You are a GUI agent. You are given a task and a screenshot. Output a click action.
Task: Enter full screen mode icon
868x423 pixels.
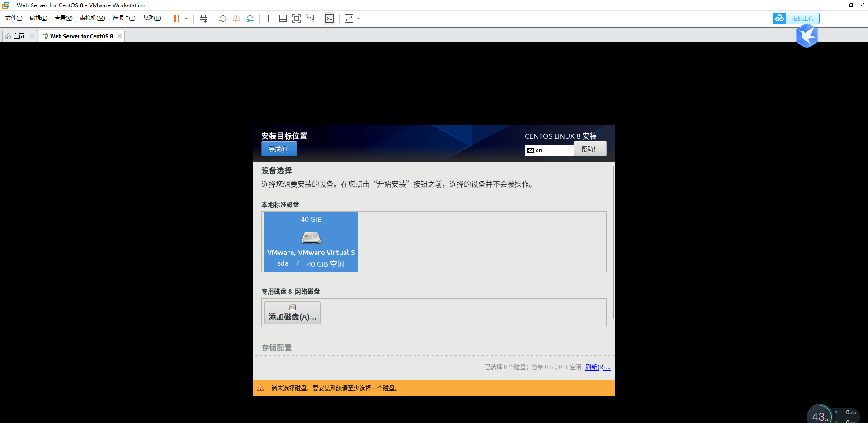point(297,19)
